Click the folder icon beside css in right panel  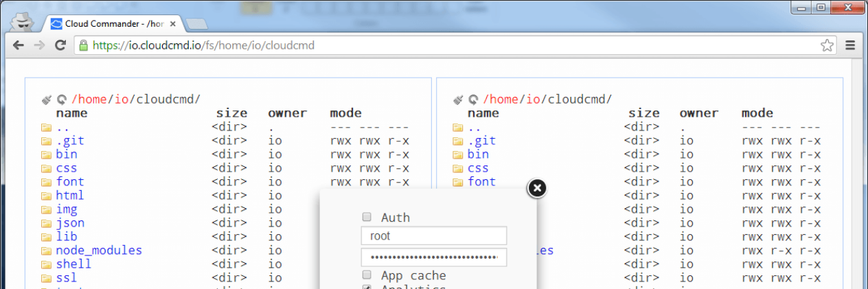click(x=458, y=168)
